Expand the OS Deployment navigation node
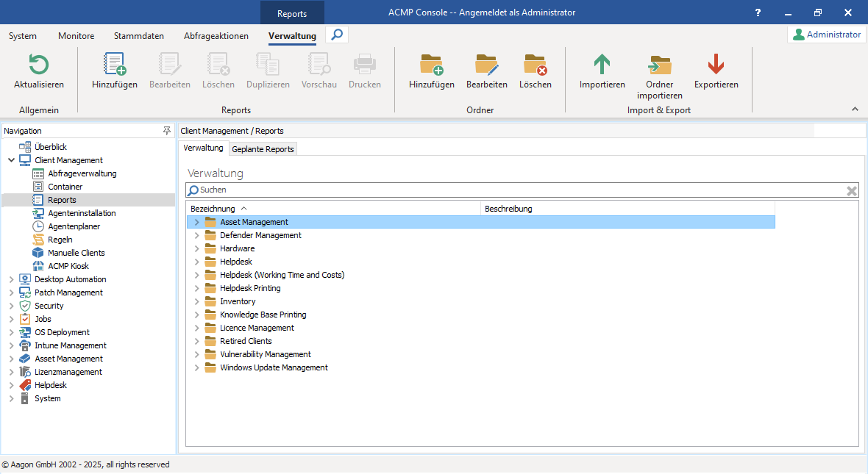Image resolution: width=868 pixels, height=474 pixels. (11, 332)
